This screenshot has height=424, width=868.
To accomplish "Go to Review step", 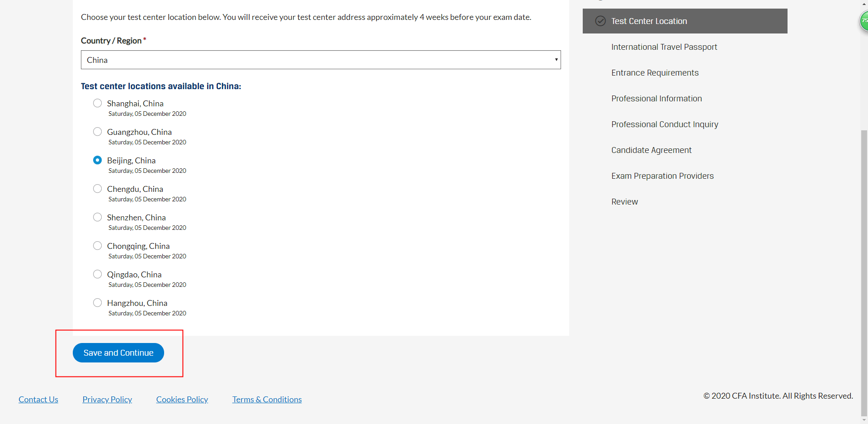I will pyautogui.click(x=624, y=202).
